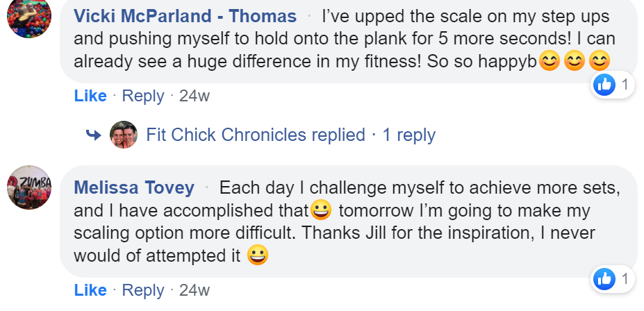The width and height of the screenshot is (644, 311).
Task: Open the Fit Chick Chronicles avatar
Action: coord(124,135)
